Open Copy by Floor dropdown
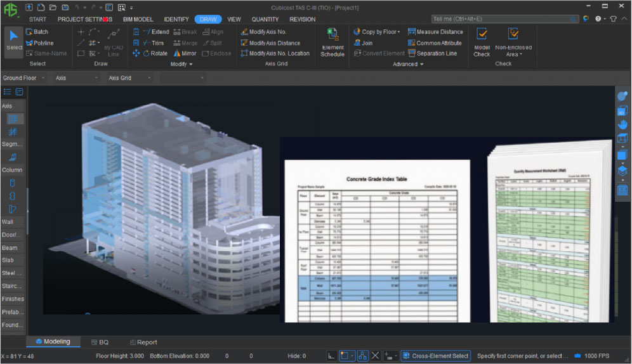Viewport: 632px width, 364px height. pos(378,32)
